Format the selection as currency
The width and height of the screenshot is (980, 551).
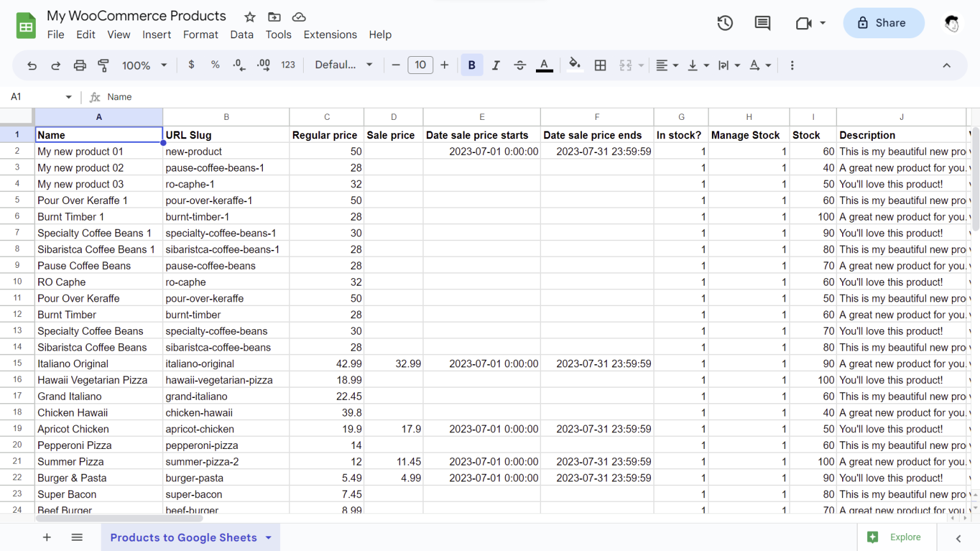point(191,65)
